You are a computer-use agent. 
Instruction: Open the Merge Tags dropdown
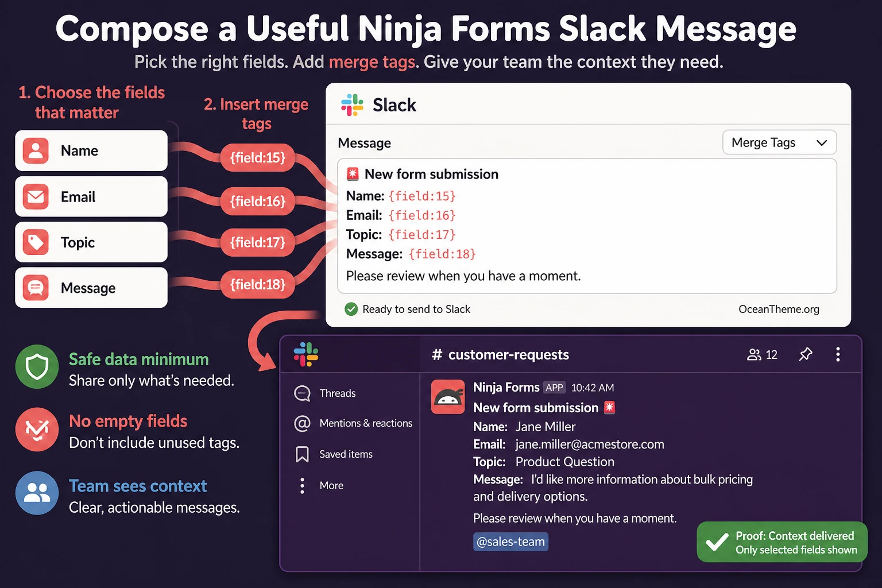(779, 142)
